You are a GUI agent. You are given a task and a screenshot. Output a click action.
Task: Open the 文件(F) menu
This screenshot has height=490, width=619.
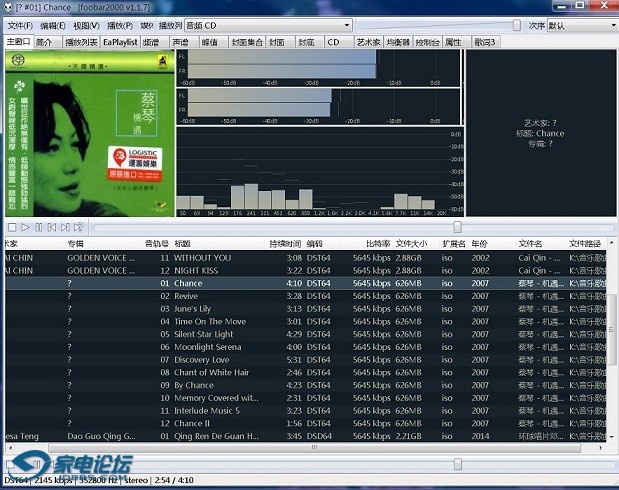point(20,25)
